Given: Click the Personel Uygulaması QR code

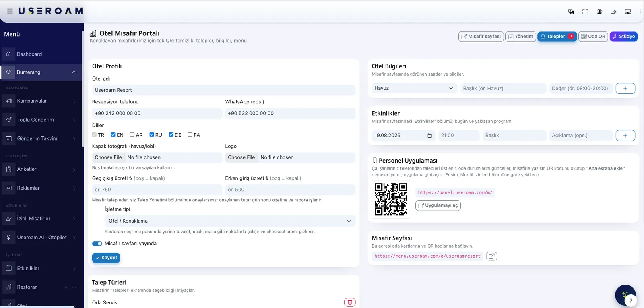Looking at the screenshot, I should [390, 199].
